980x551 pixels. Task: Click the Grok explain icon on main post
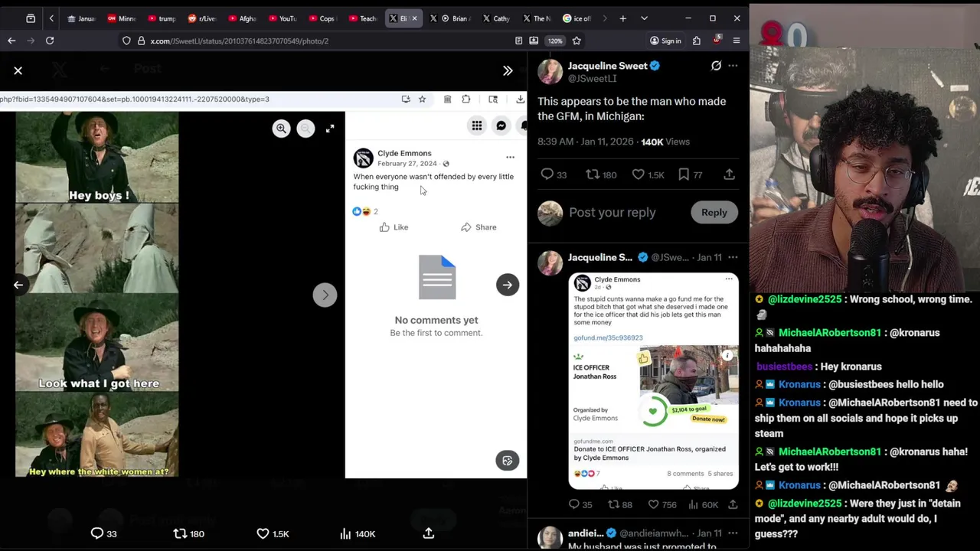click(716, 66)
